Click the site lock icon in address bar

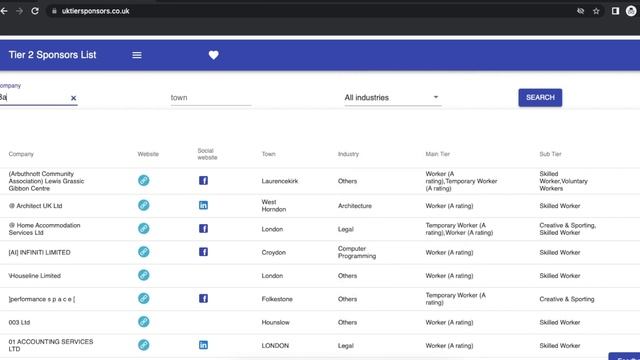tap(54, 11)
